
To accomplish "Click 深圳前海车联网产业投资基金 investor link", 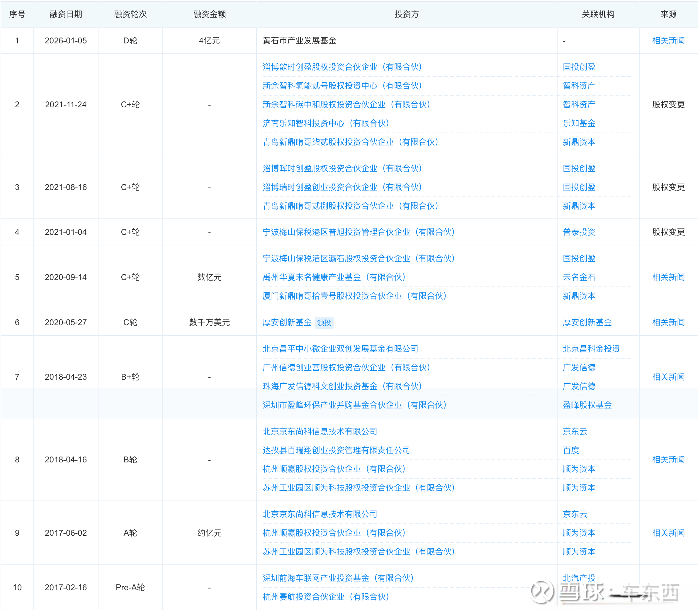I will pyautogui.click(x=338, y=578).
